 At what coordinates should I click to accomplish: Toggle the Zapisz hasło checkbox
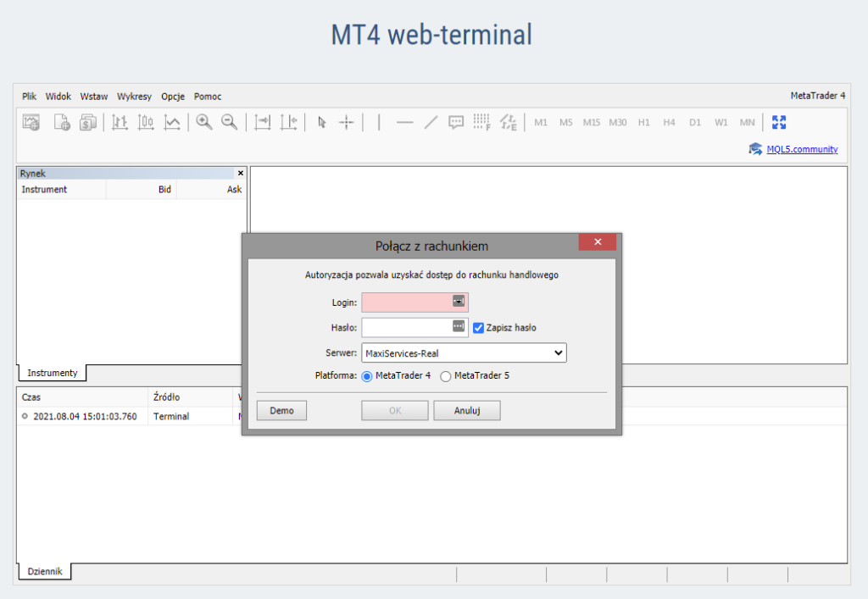pos(478,328)
